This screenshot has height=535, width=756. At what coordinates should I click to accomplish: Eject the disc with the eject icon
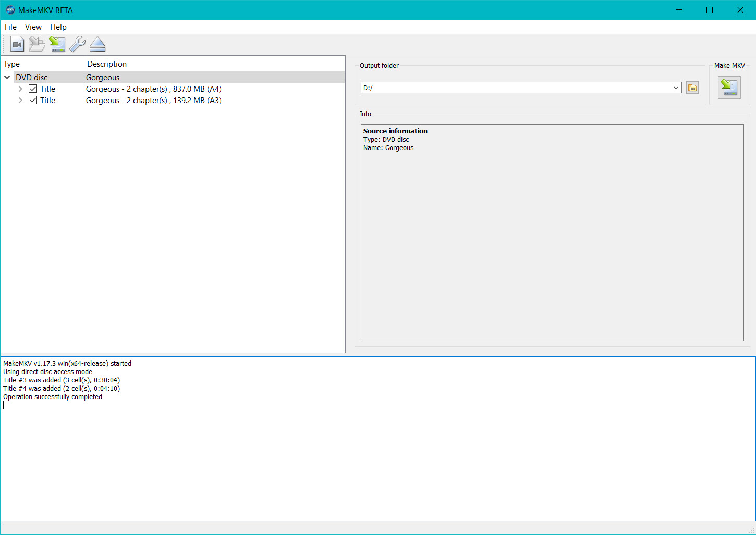pyautogui.click(x=97, y=44)
